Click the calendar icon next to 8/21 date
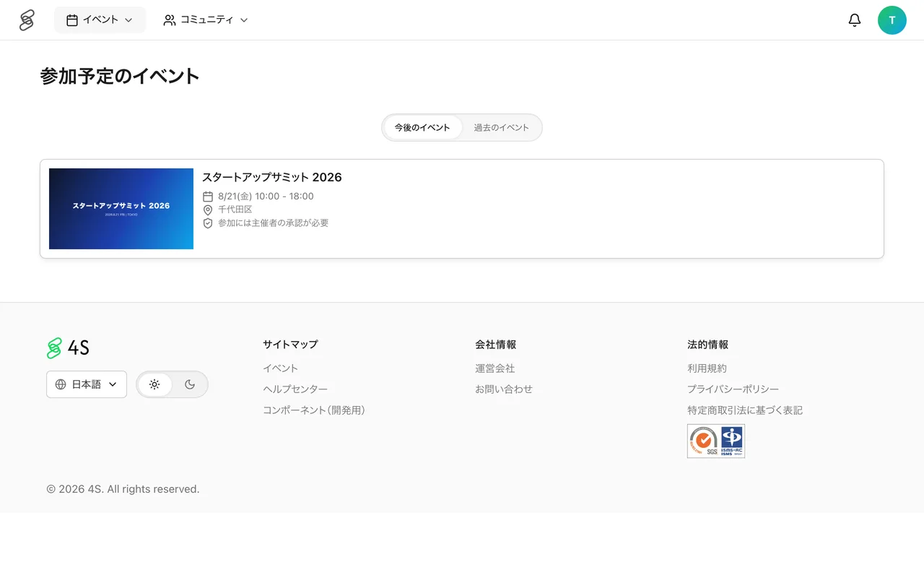The image size is (924, 578). point(208,197)
